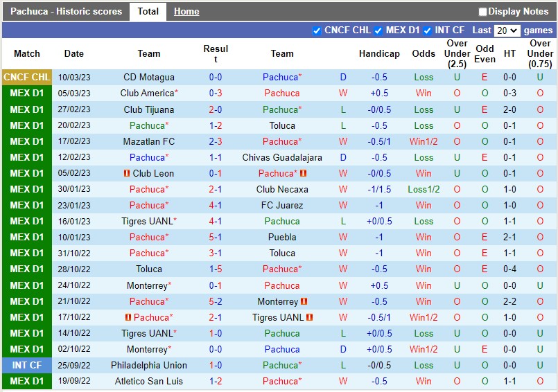
Task: Click the date 25/09/22
Action: click(x=74, y=365)
